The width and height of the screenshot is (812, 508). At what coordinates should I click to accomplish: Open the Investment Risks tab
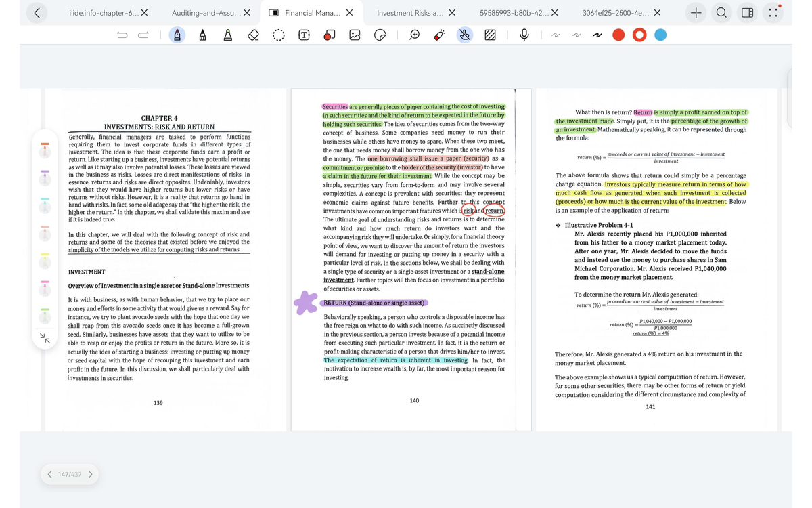coord(410,13)
